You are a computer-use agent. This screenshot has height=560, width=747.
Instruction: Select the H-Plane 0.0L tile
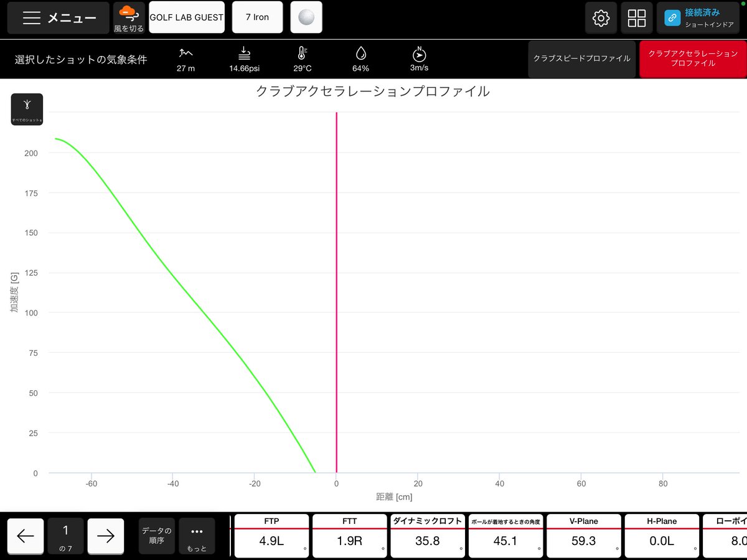(662, 536)
